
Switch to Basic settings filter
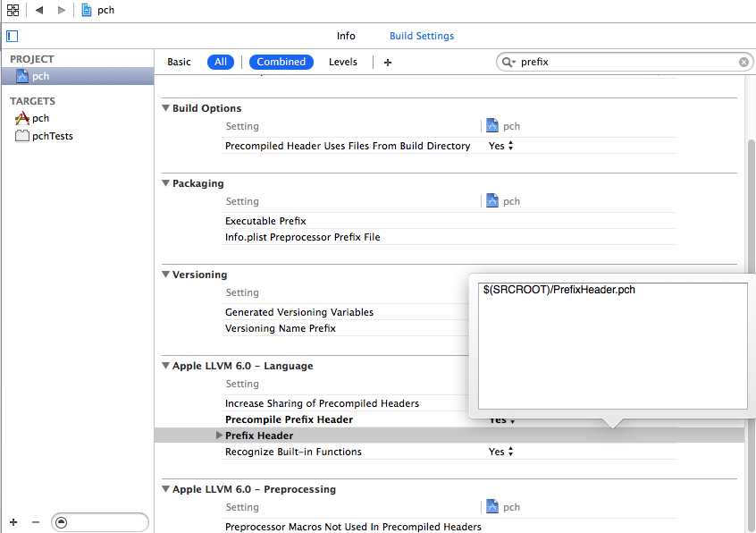[179, 62]
